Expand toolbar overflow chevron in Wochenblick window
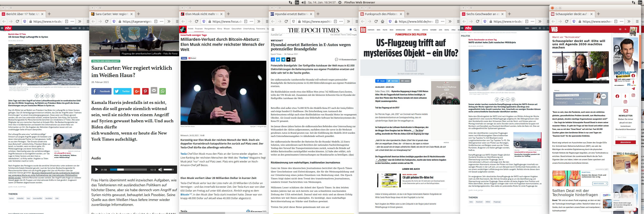The width and height of the screenshot is (644, 214). (629, 21)
